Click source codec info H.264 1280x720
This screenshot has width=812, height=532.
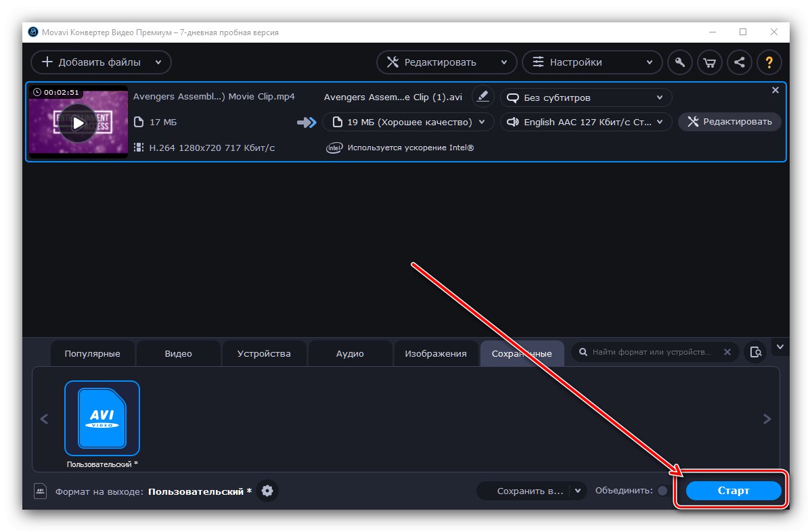(204, 148)
